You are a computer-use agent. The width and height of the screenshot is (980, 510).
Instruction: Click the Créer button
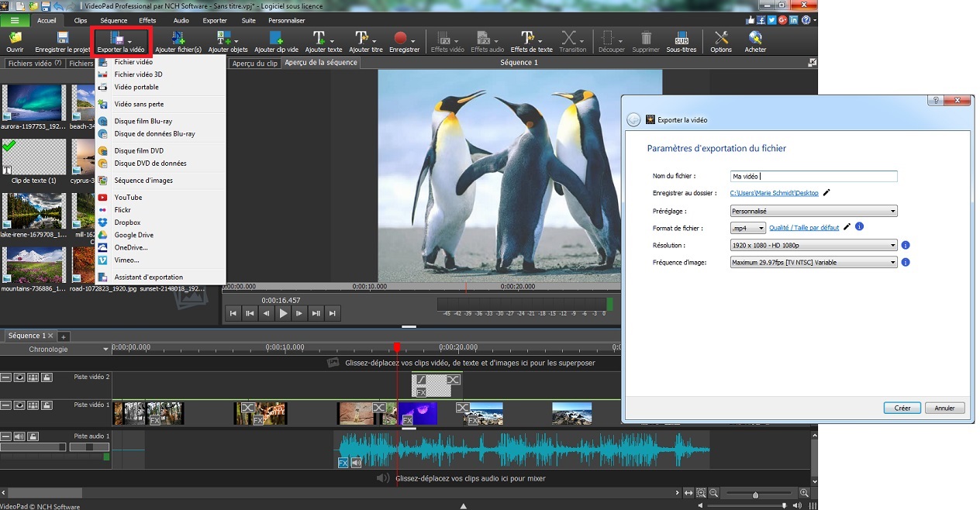click(x=902, y=408)
